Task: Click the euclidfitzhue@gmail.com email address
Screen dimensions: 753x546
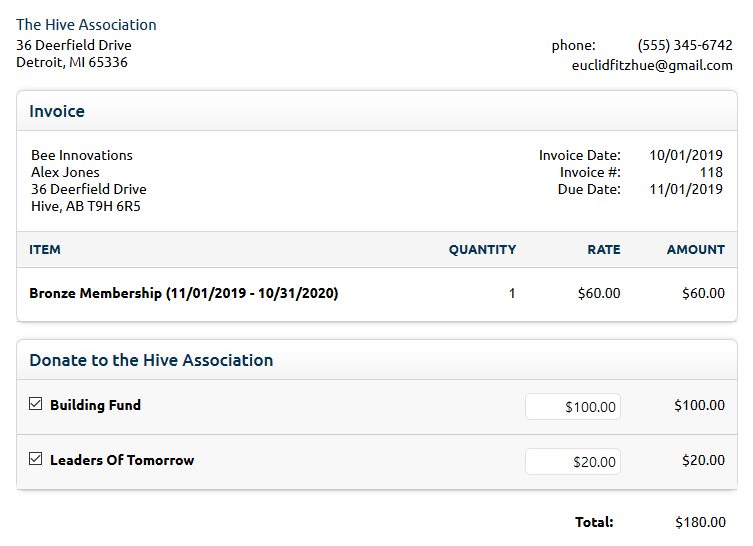Action: pos(652,65)
